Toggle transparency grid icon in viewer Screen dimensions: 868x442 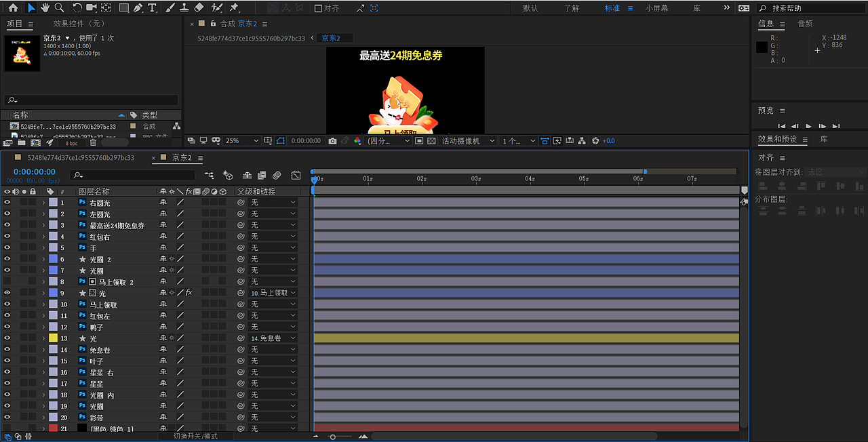432,141
